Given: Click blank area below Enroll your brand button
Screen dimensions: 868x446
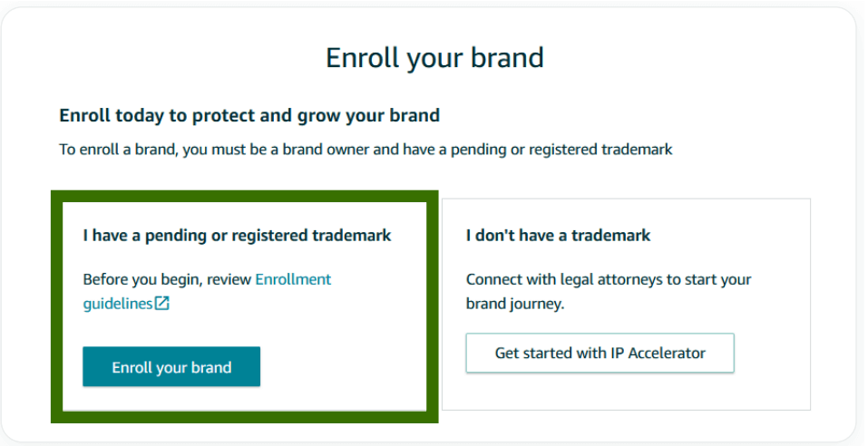Looking at the screenshot, I should [x=244, y=399].
